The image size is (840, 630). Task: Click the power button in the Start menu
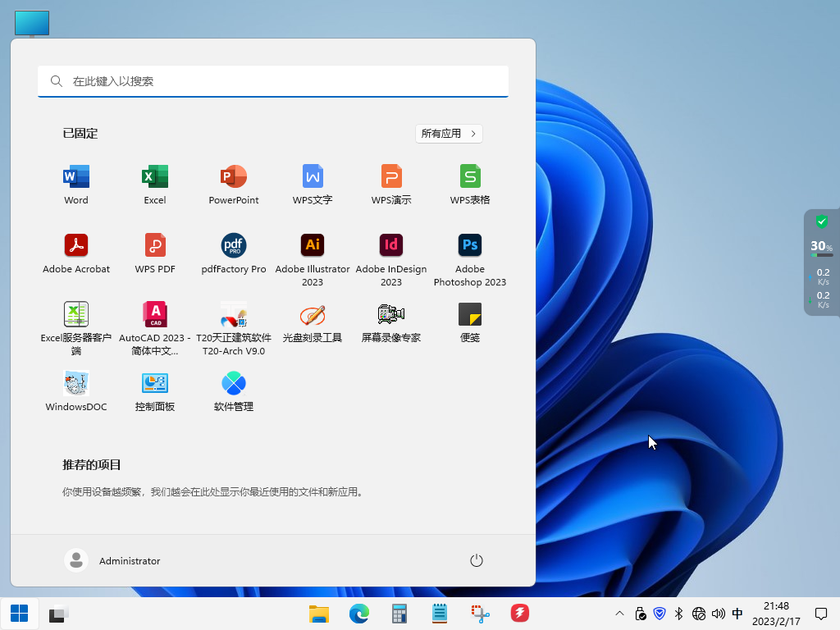point(477,560)
